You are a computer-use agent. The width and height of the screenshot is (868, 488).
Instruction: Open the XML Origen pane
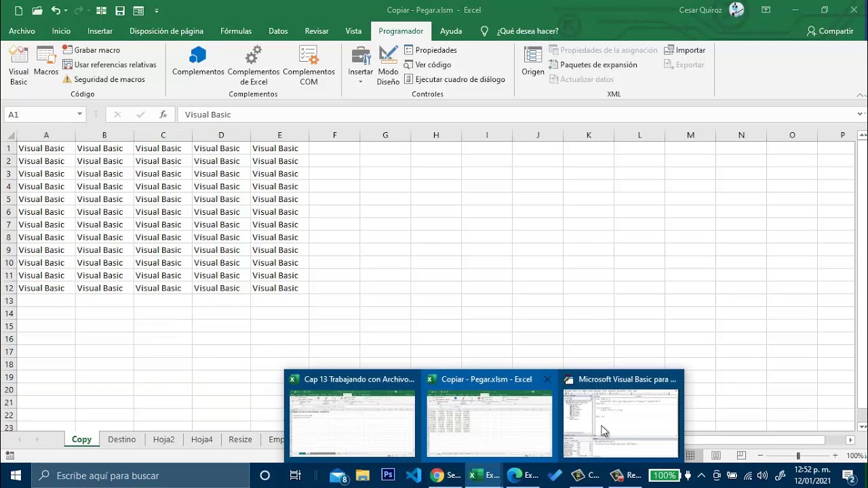[x=533, y=62]
